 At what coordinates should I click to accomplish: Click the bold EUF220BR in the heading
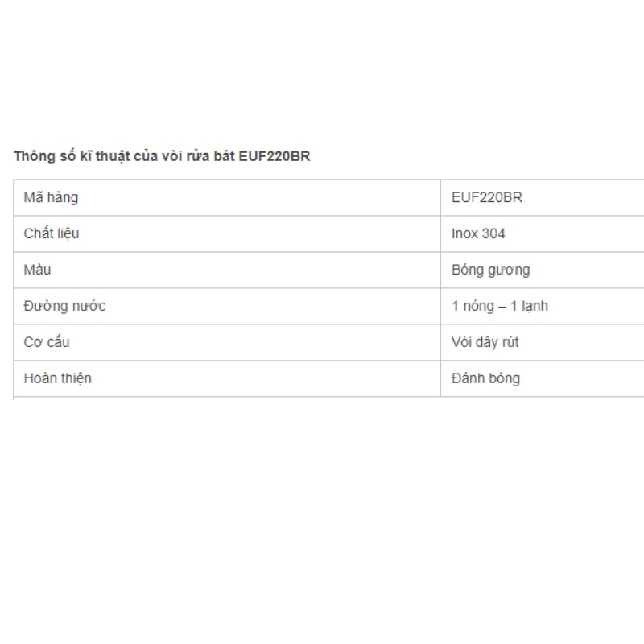(x=275, y=156)
